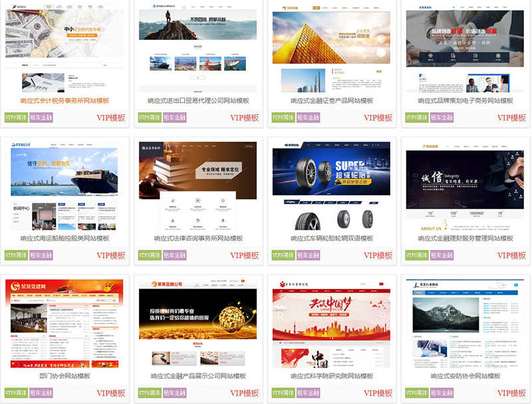Open the accounting tax firm template thumbnail

(x=65, y=47)
